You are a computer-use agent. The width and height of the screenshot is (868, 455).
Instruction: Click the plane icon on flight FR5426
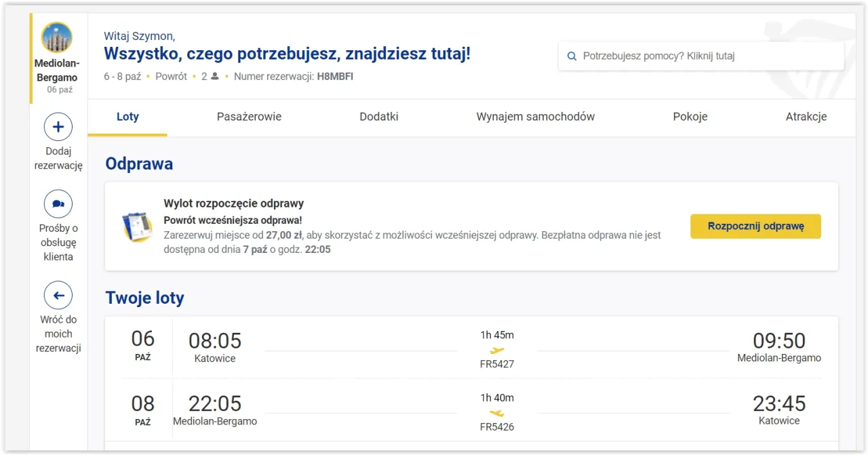[x=497, y=412]
